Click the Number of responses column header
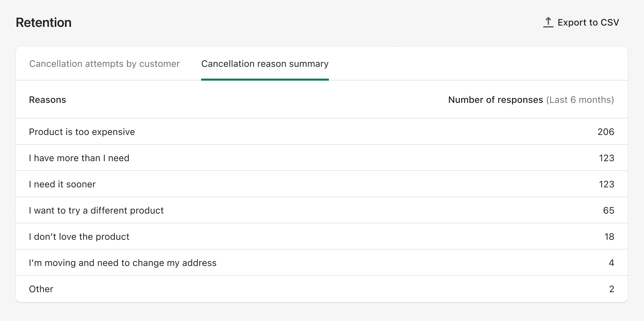 (495, 100)
